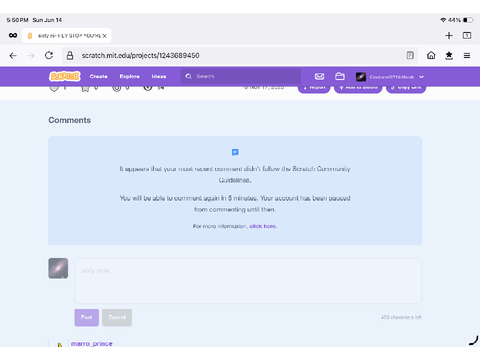Screen dimensions: 480x360
Task: Bookmark the page with the star icon
Action: 449,55
